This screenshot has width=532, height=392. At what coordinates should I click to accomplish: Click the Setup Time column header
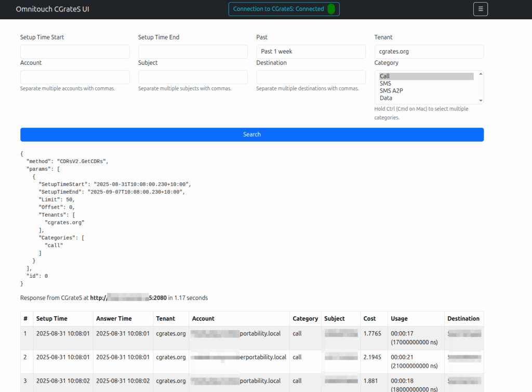(x=51, y=318)
